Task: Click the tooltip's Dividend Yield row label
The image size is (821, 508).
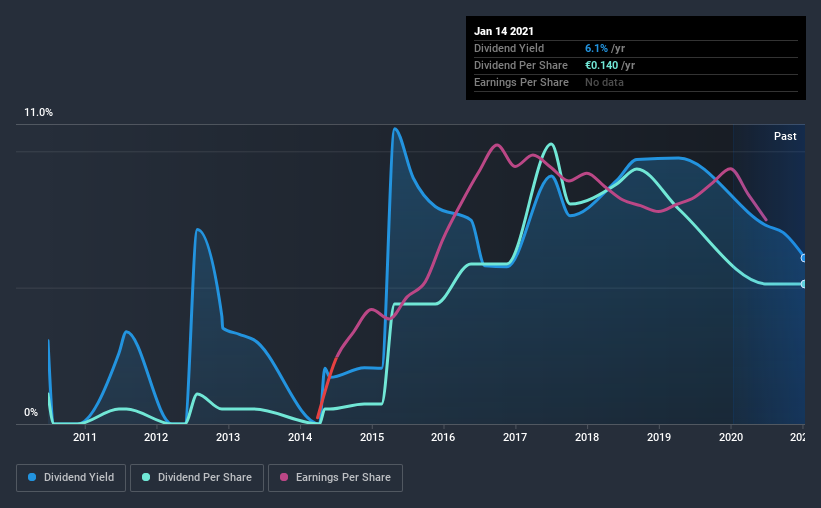Action: click(x=509, y=49)
